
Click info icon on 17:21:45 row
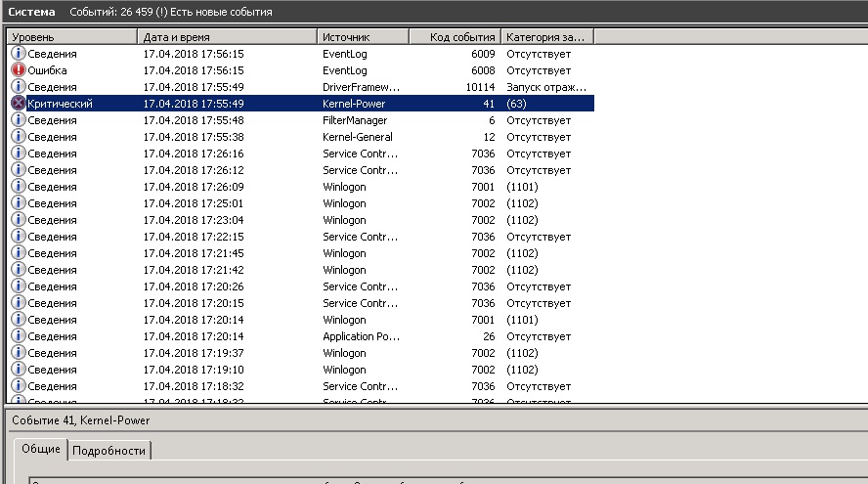click(19, 252)
